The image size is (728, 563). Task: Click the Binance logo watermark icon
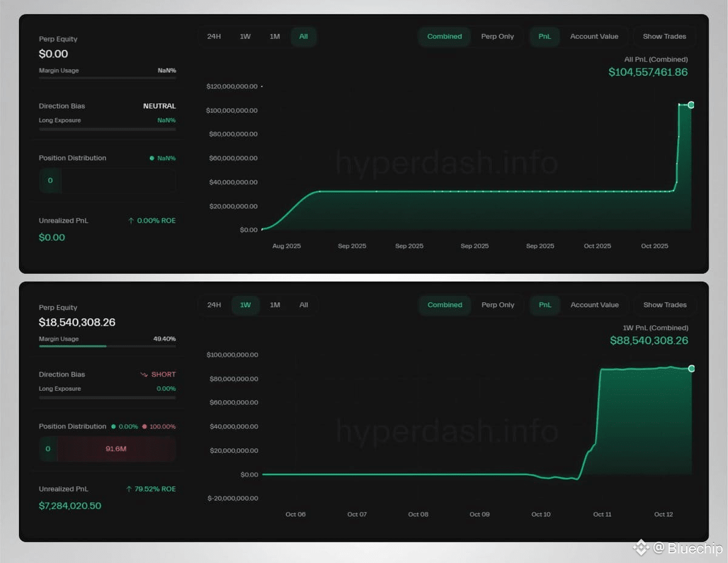(x=641, y=548)
